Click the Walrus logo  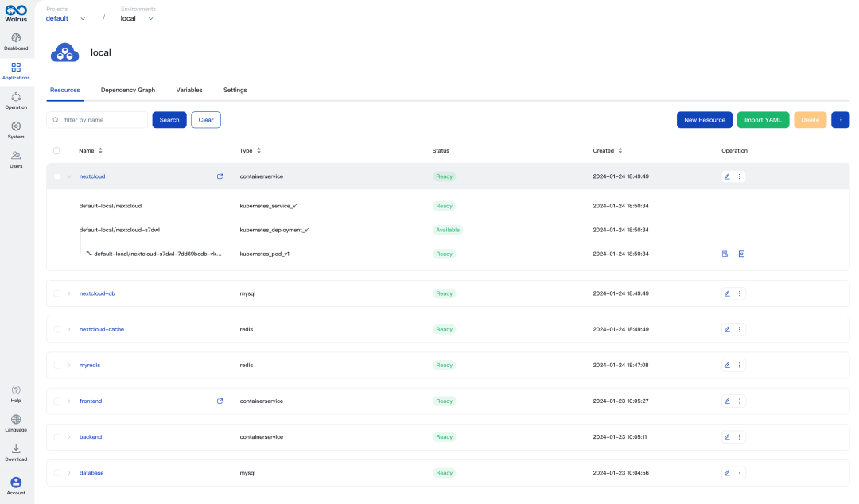16,14
